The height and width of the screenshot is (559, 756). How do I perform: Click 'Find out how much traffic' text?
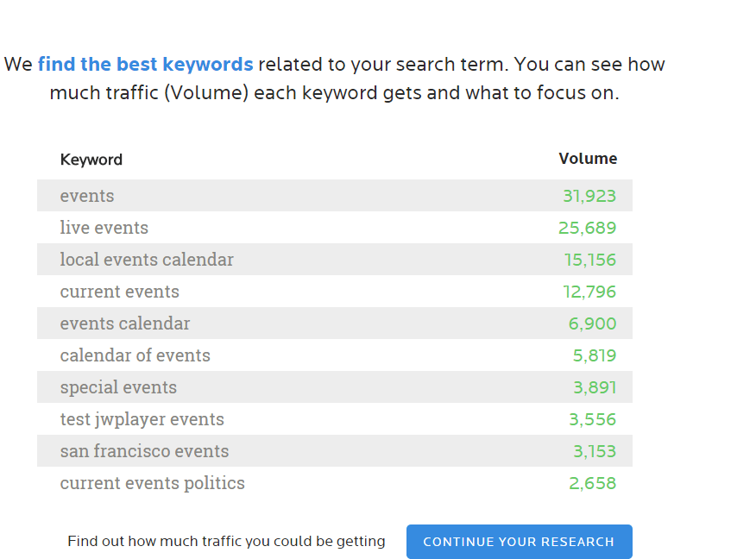(x=227, y=541)
